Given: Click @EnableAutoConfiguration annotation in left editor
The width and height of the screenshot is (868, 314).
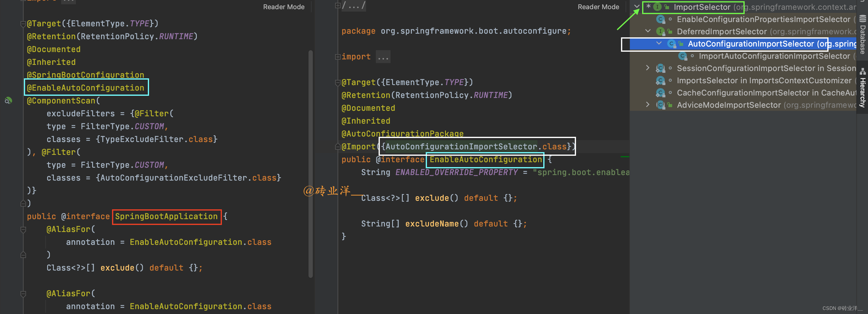Looking at the screenshot, I should pyautogui.click(x=86, y=88).
